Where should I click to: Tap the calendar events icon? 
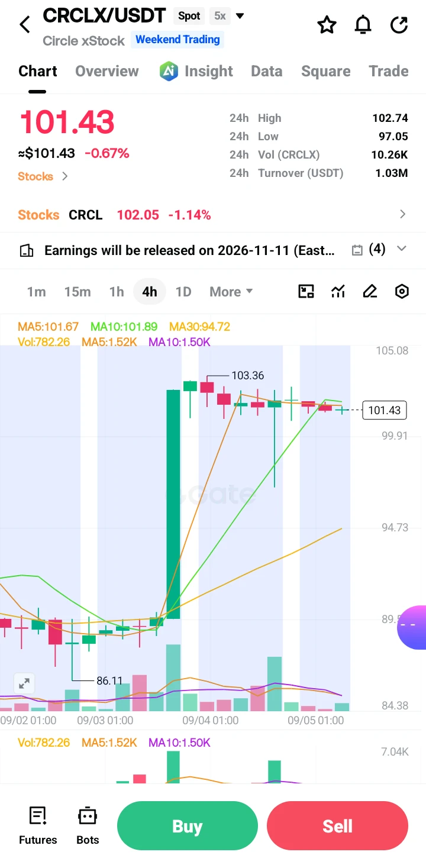(x=357, y=250)
